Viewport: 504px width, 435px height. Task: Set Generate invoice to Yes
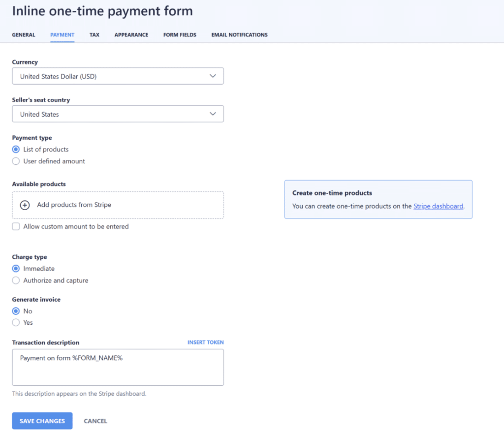pos(15,322)
